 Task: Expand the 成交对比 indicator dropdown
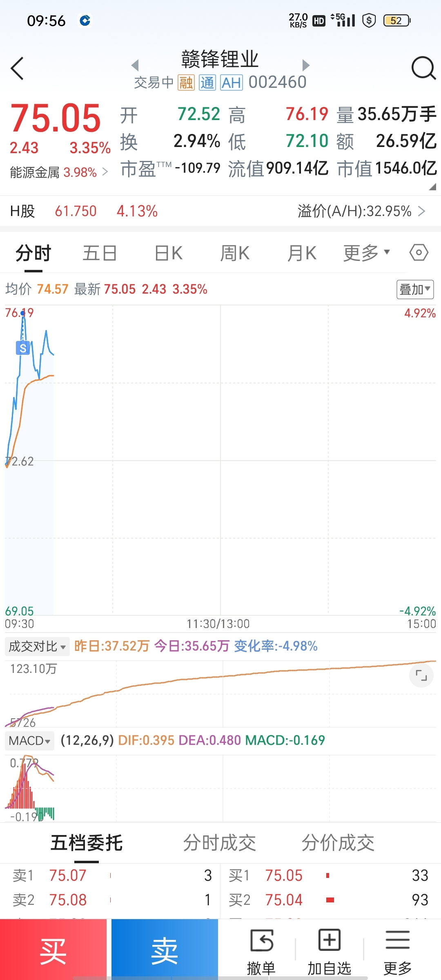click(37, 646)
